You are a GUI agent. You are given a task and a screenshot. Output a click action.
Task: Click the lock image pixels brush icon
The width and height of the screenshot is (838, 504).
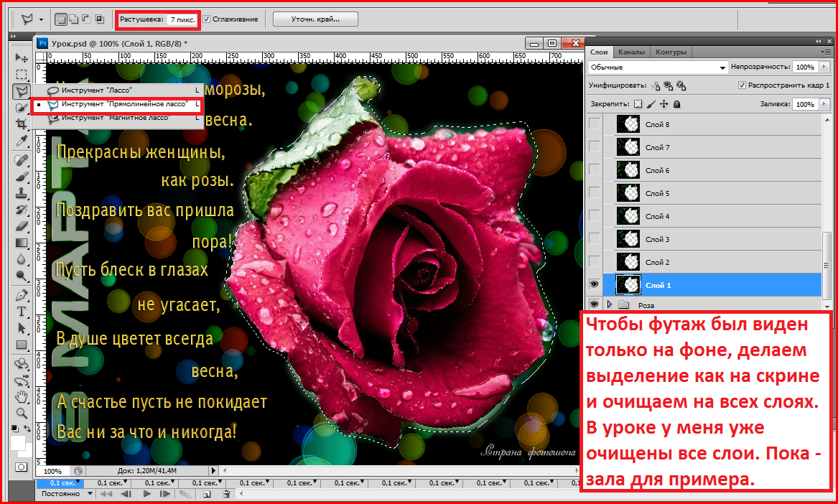click(x=651, y=104)
